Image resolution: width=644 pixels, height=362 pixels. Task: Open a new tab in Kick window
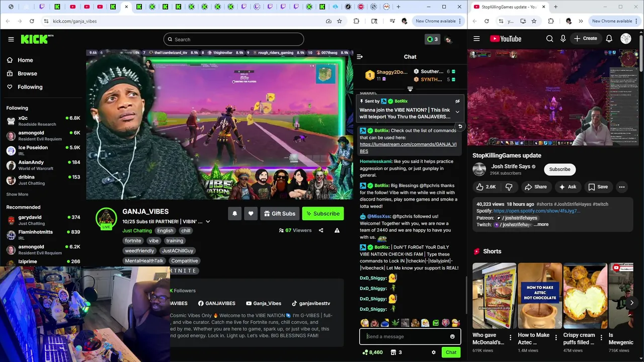point(398,7)
